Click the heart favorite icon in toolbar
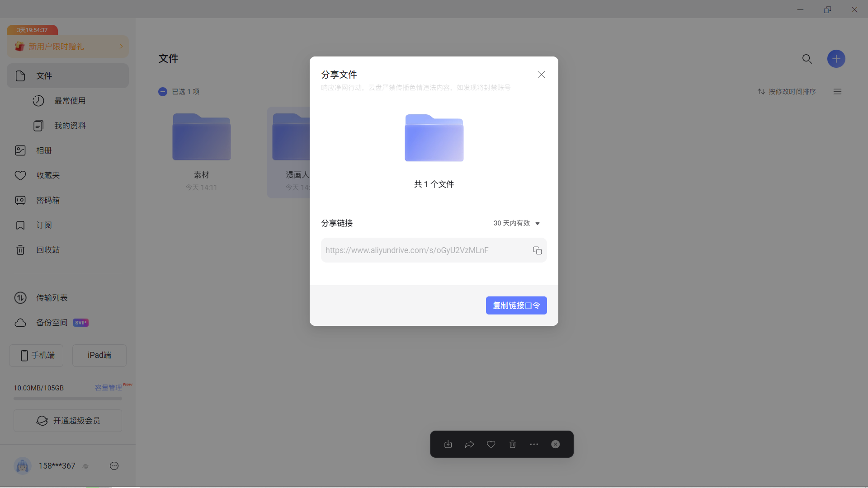Screen dimensions: 868x488 pyautogui.click(x=491, y=444)
